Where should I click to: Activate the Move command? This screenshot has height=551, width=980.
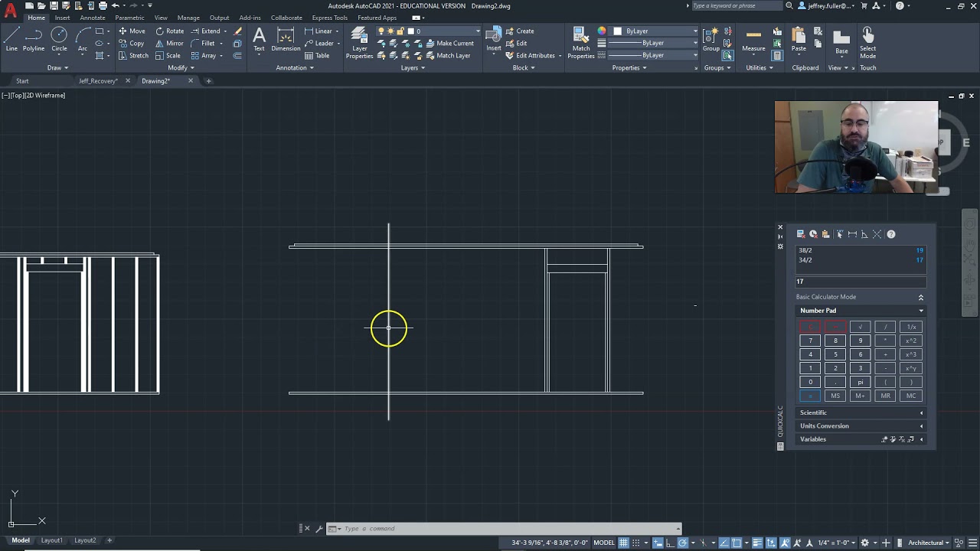coord(132,31)
